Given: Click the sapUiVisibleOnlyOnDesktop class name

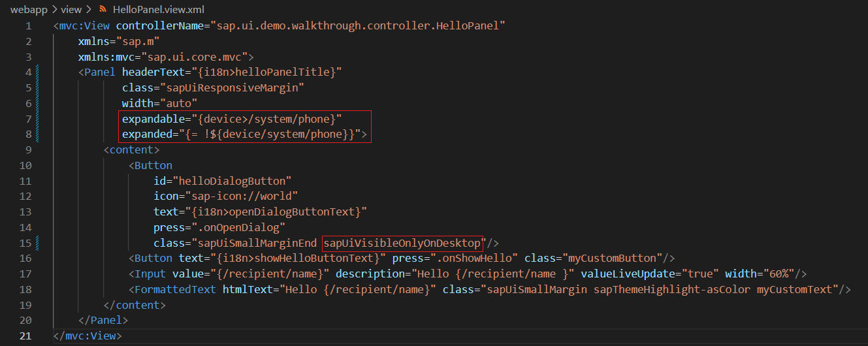Looking at the screenshot, I should click(402, 243).
